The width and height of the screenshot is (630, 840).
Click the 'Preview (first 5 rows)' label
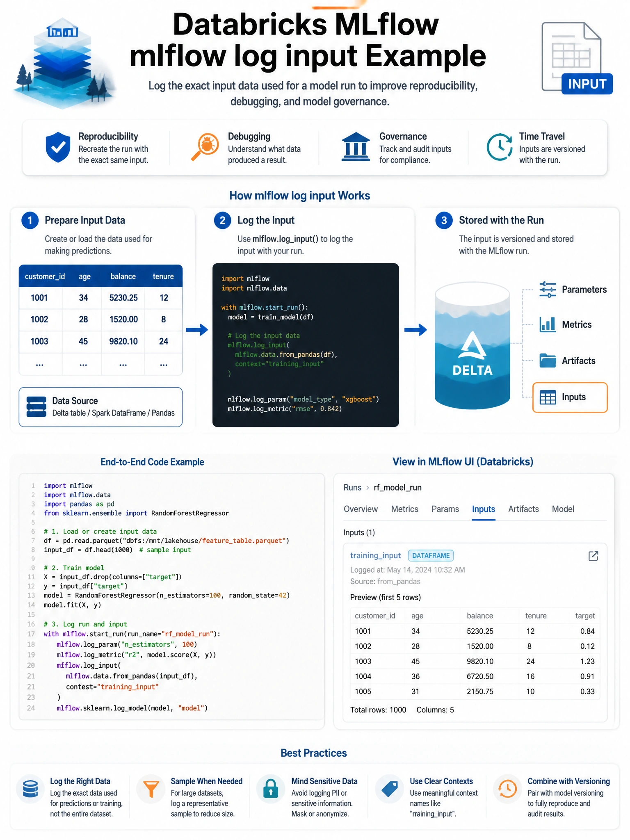click(385, 598)
